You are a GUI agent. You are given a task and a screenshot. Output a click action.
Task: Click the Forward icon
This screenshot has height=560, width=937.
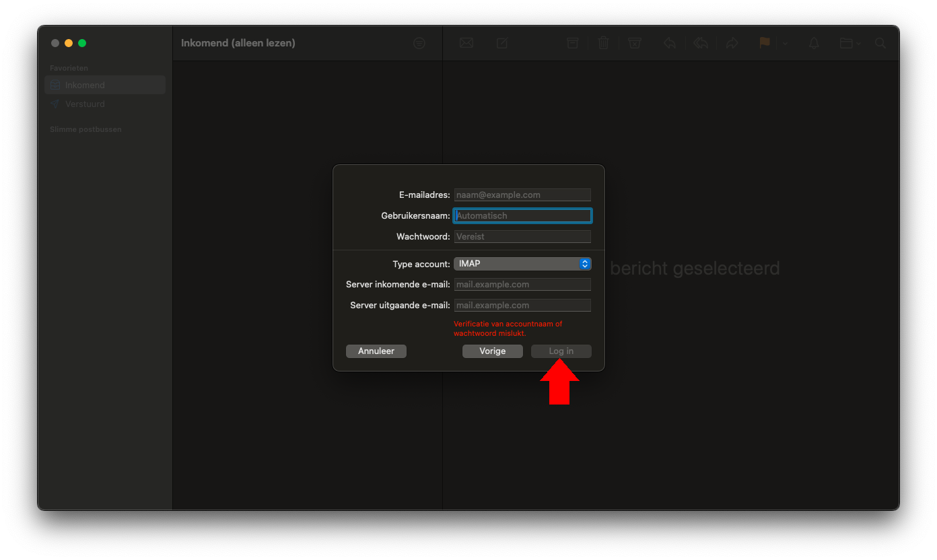732,42
